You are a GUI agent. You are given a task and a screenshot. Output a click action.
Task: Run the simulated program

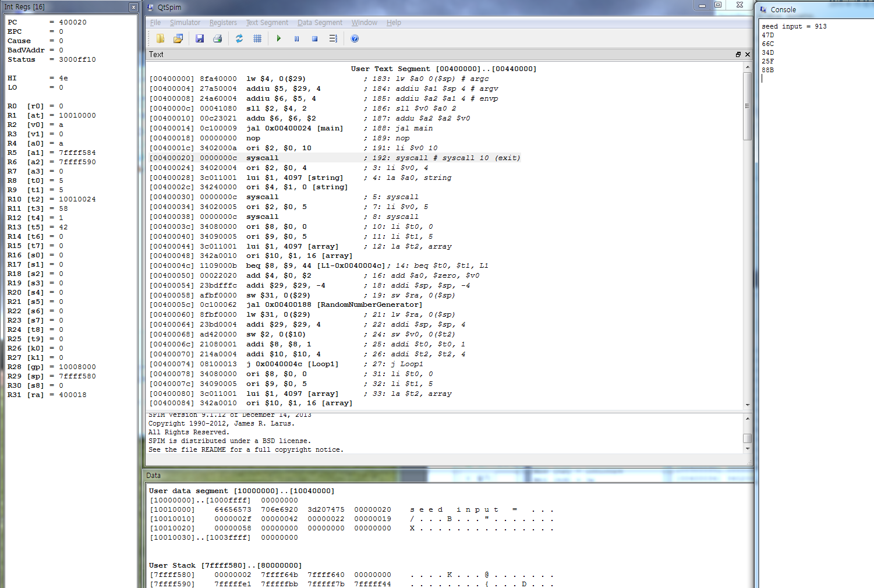[x=279, y=38]
